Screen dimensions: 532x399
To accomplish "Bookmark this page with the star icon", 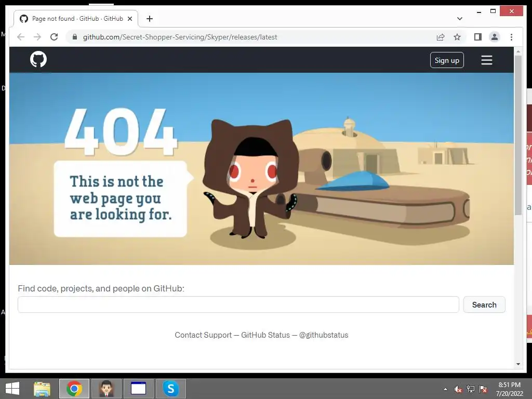I will [457, 37].
